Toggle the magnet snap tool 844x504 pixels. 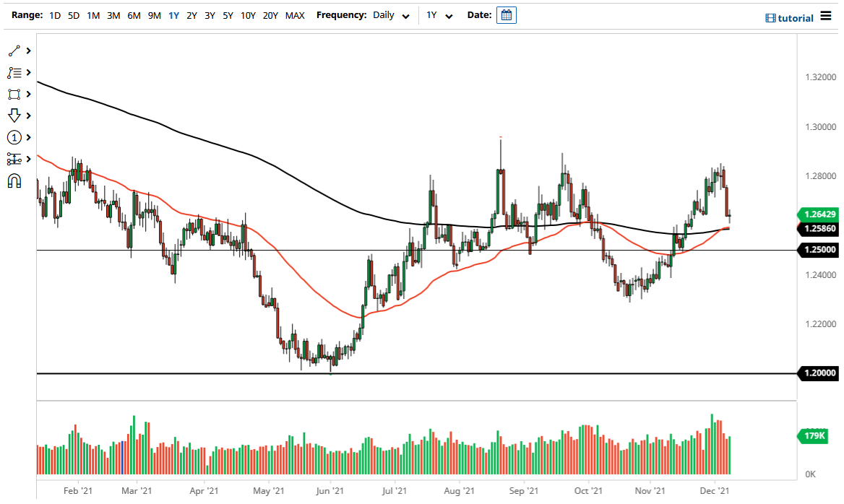click(14, 181)
